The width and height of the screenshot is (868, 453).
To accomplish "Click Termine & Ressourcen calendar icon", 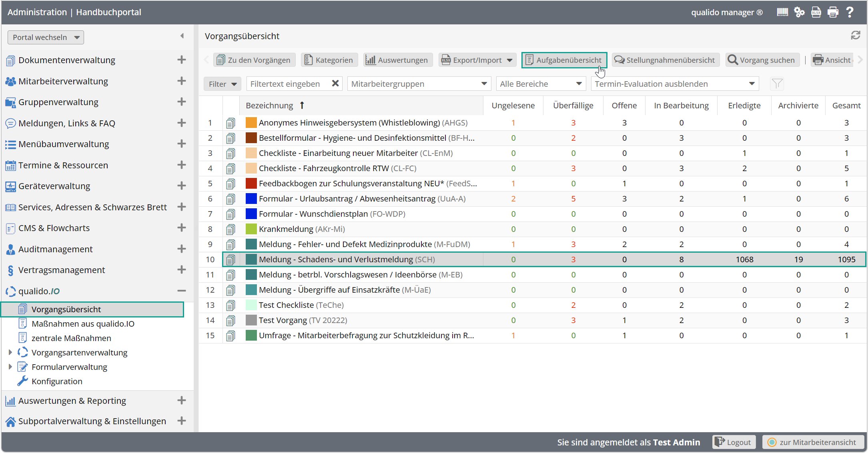I will [x=10, y=165].
